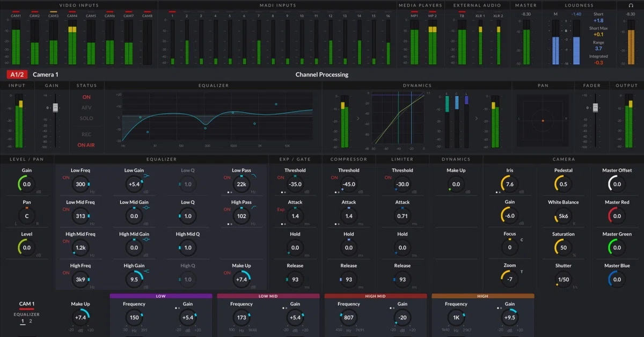This screenshot has height=337, width=644.
Task: Select the XLR 1 external audio channel
Action: pyautogui.click(x=480, y=16)
